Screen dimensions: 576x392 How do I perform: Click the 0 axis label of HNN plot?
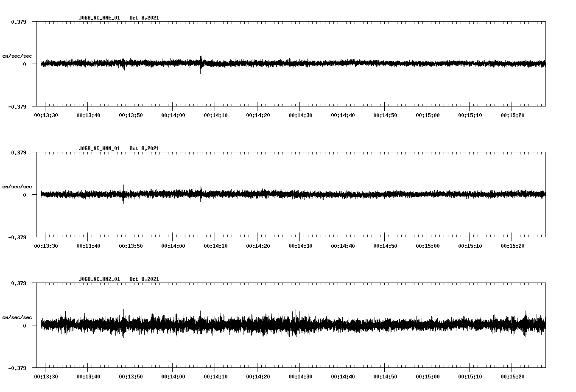24,195
